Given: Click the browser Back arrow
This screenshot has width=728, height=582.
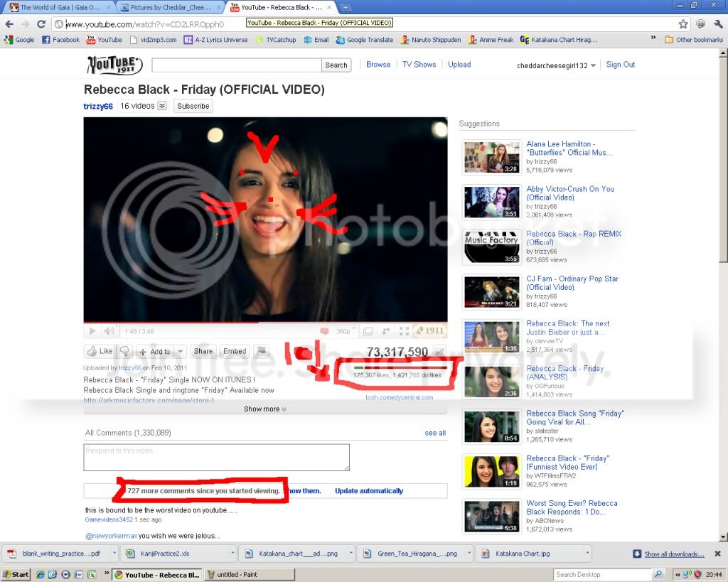Looking at the screenshot, I should point(10,23).
